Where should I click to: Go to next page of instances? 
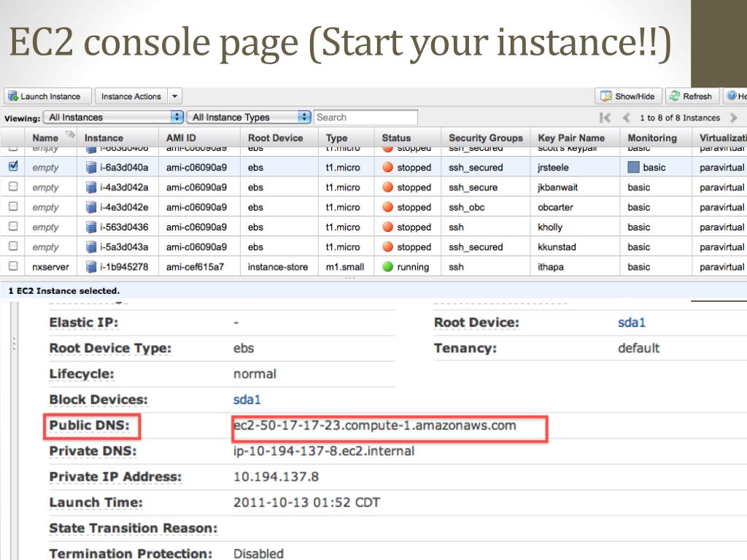[x=734, y=117]
